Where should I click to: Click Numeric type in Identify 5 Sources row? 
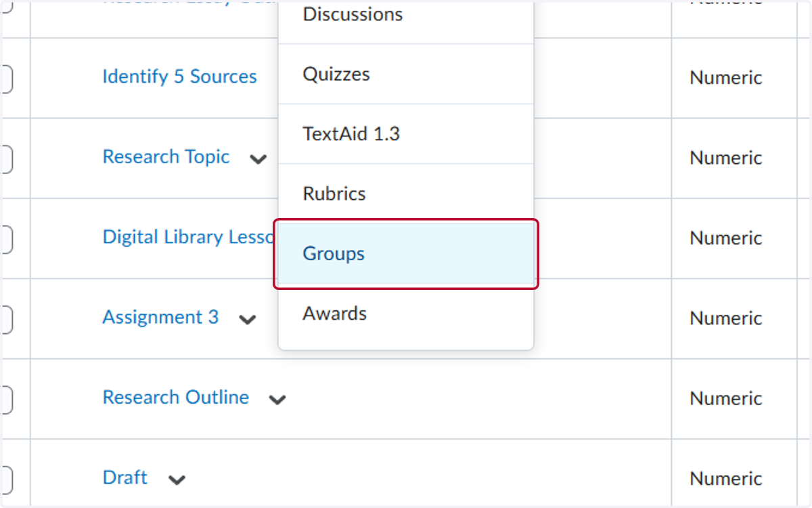pyautogui.click(x=726, y=78)
